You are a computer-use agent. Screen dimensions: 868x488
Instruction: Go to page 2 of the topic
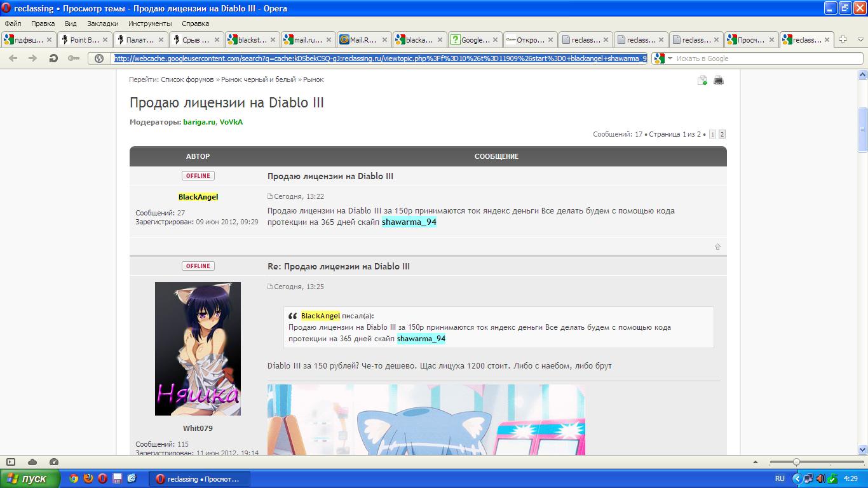coord(722,134)
